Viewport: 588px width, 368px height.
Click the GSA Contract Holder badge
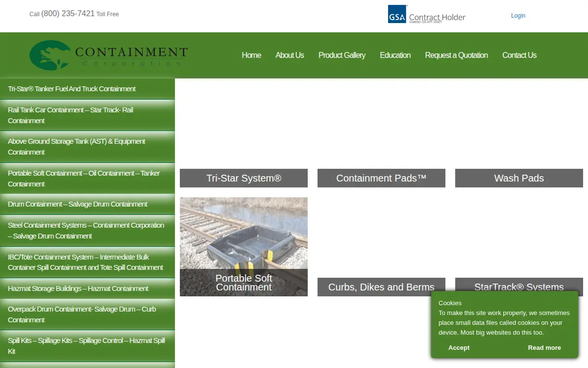point(427,15)
